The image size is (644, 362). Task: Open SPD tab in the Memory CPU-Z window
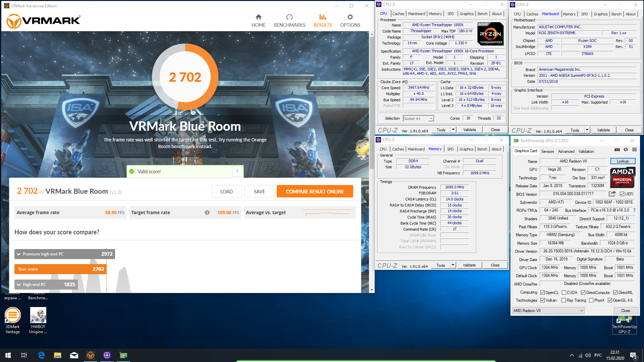pyautogui.click(x=450, y=149)
